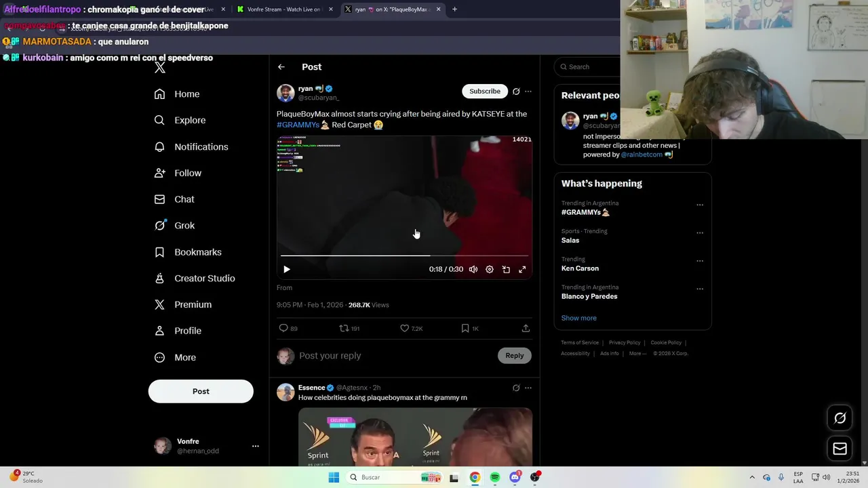Open the Follow section in sidebar
868x488 pixels.
coord(178,173)
